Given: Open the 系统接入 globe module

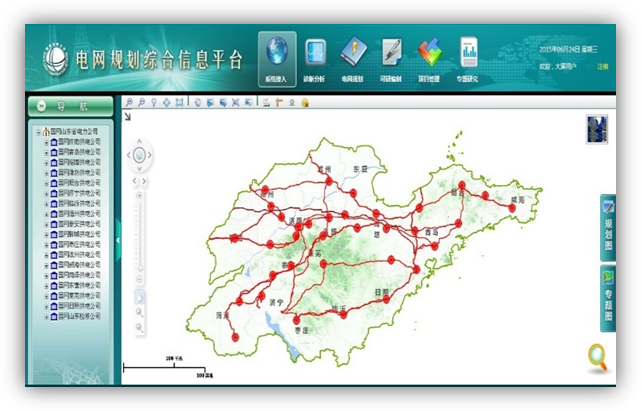Looking at the screenshot, I should click(277, 59).
